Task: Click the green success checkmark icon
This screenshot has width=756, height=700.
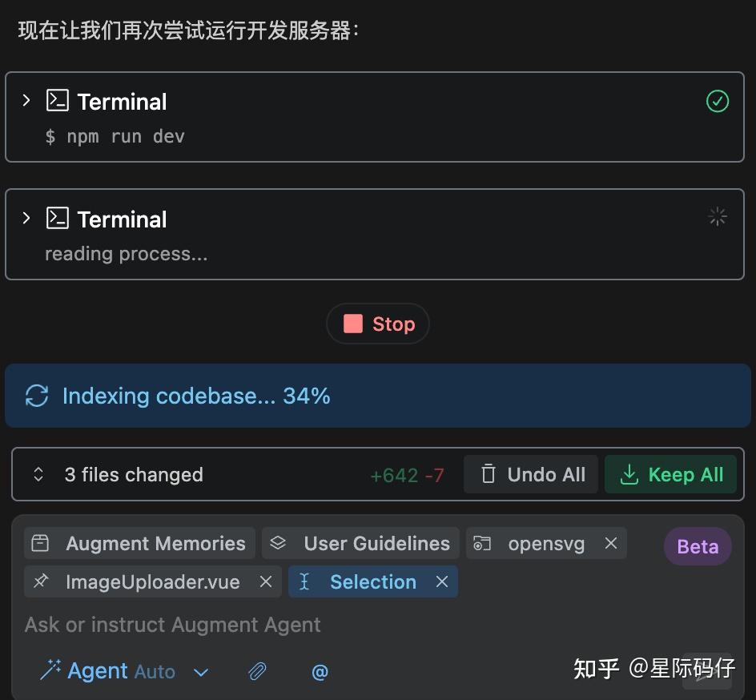Action: tap(717, 101)
